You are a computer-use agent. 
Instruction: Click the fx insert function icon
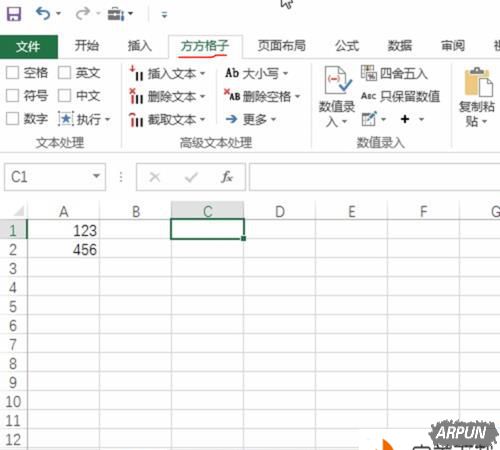pos(227,177)
